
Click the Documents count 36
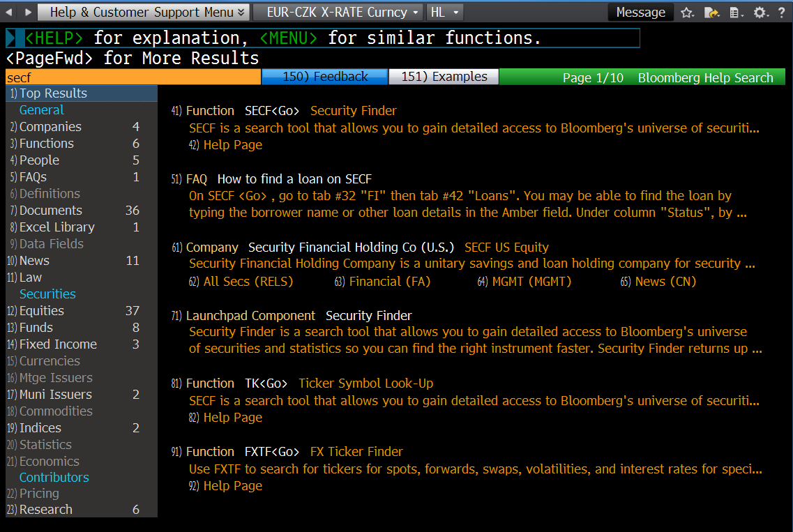pyautogui.click(x=133, y=211)
